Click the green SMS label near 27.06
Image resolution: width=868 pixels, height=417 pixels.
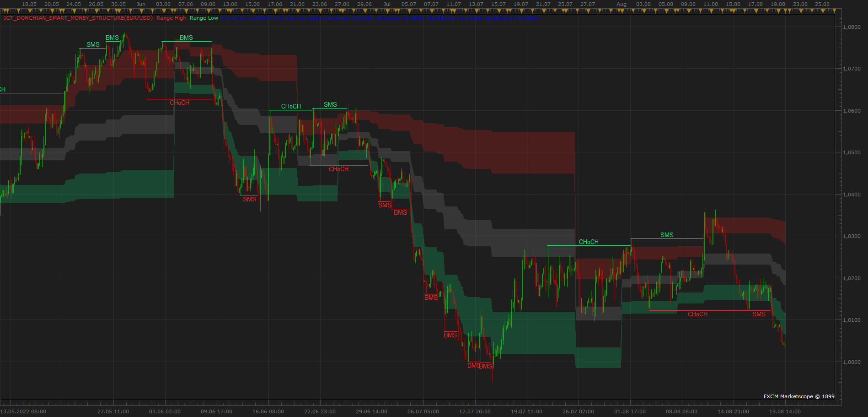(330, 104)
